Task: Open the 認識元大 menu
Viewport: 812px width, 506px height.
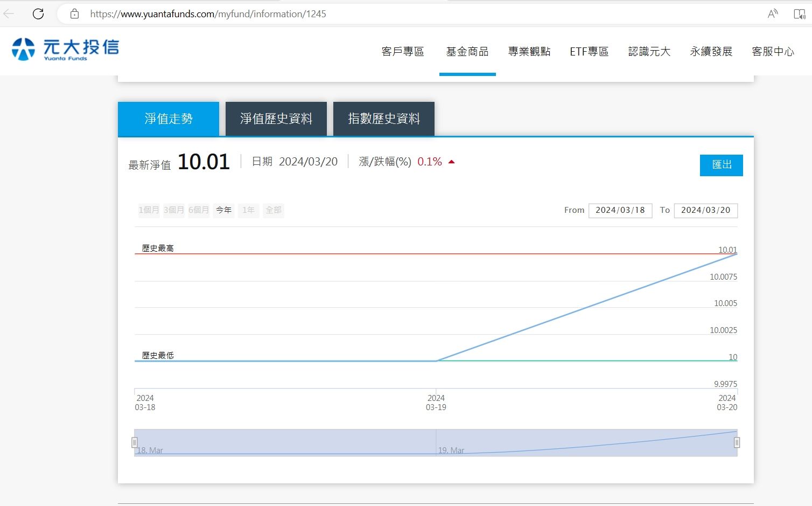Action: [x=649, y=52]
